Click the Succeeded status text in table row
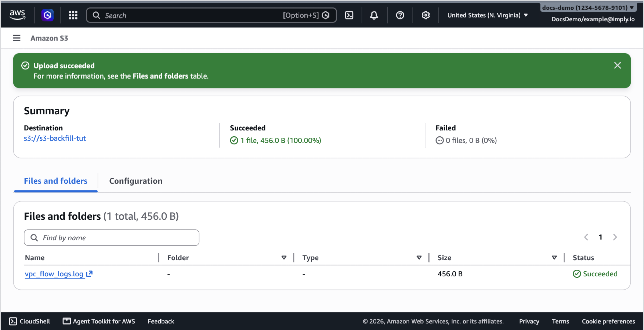644x330 pixels. [600, 274]
